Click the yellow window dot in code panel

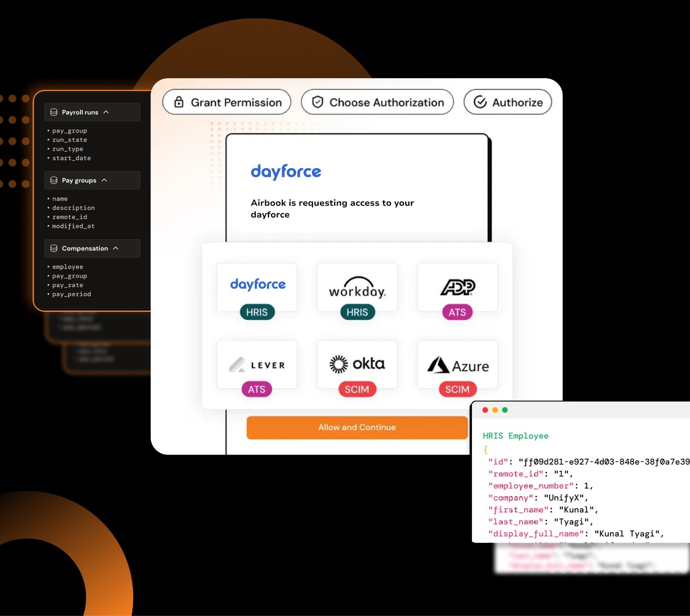(x=495, y=410)
